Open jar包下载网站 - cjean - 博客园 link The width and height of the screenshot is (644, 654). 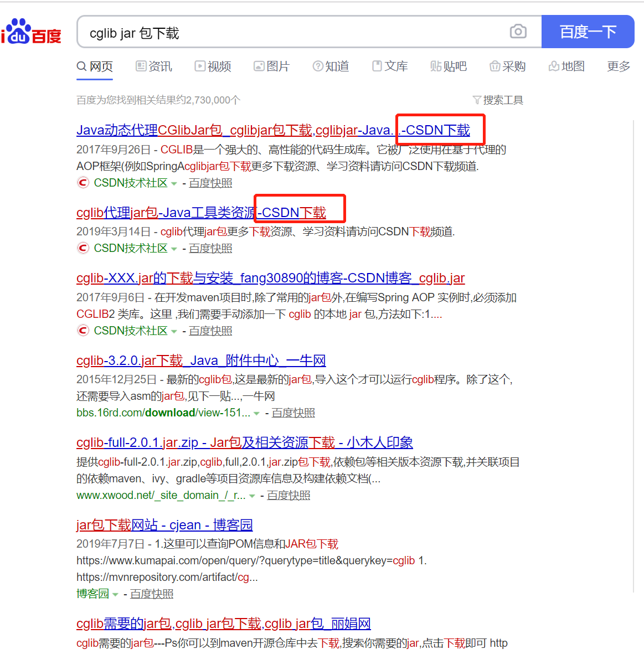point(165,525)
